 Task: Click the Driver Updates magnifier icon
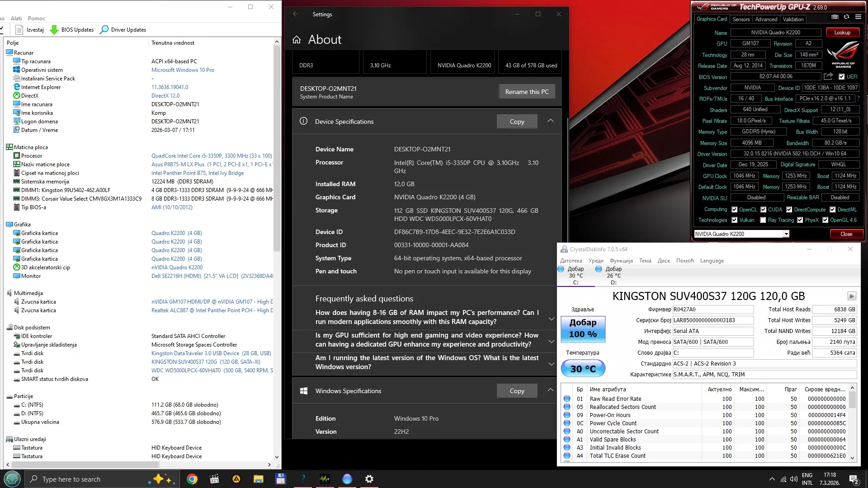[104, 30]
